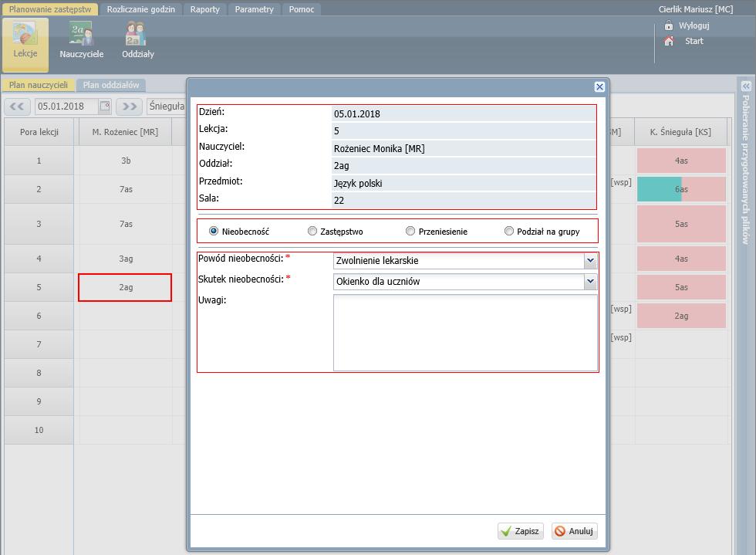
Task: Open the Lekcje ribbon icon
Action: pyautogui.click(x=25, y=45)
